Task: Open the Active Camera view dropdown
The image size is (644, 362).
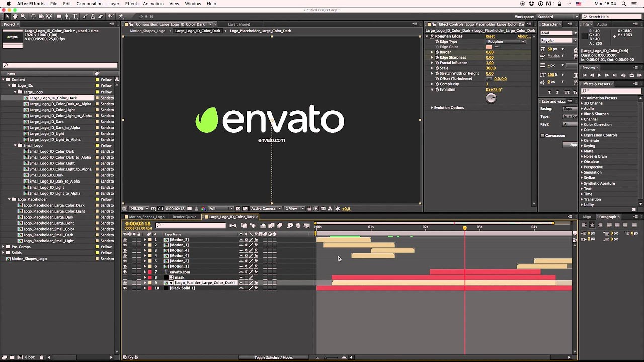Action: tap(266, 209)
